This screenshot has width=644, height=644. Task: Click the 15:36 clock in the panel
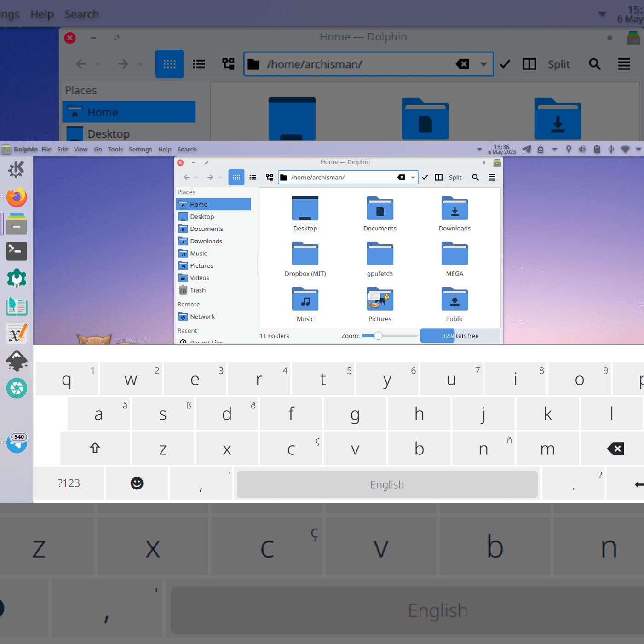502,149
